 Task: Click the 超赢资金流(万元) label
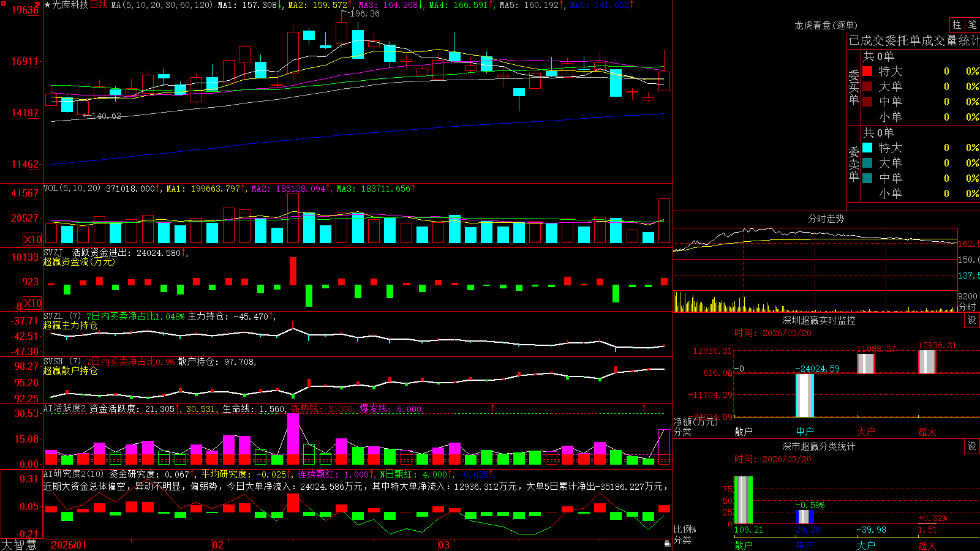pos(79,261)
